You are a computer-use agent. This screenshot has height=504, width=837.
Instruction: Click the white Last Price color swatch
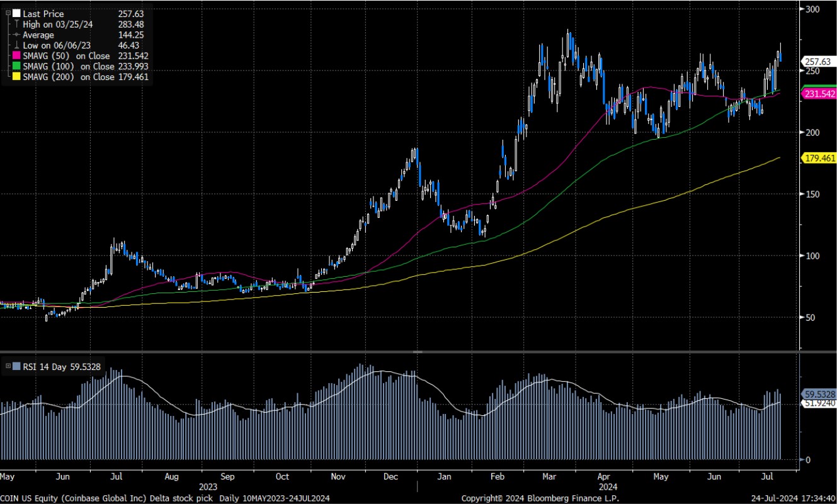click(x=16, y=13)
